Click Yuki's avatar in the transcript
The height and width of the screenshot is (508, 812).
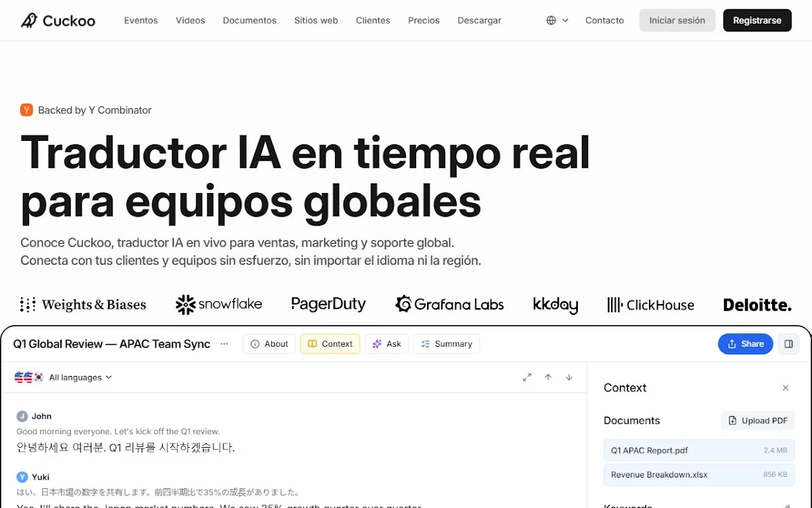point(22,477)
